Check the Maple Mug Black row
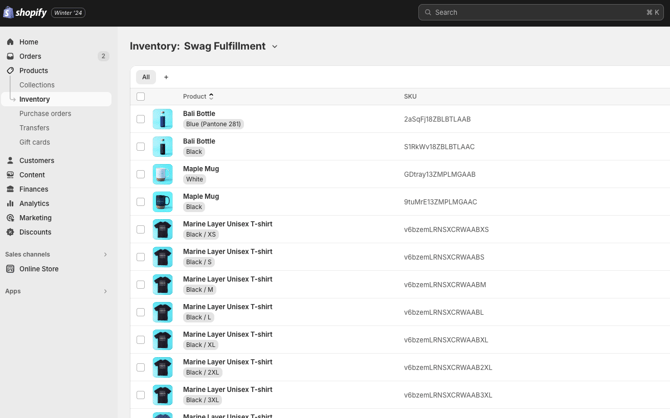Image resolution: width=670 pixels, height=418 pixels. pos(141,202)
